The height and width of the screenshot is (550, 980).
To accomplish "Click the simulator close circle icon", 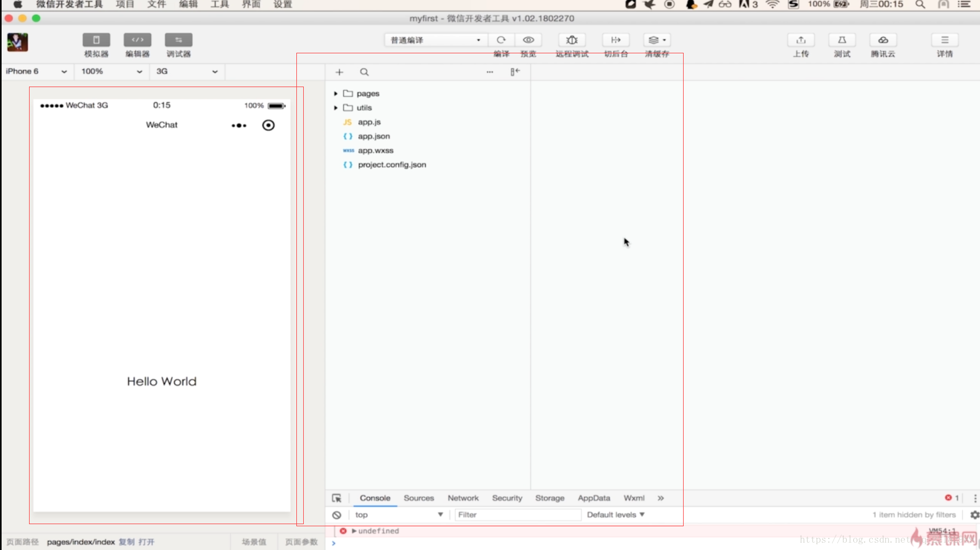I will [x=268, y=125].
